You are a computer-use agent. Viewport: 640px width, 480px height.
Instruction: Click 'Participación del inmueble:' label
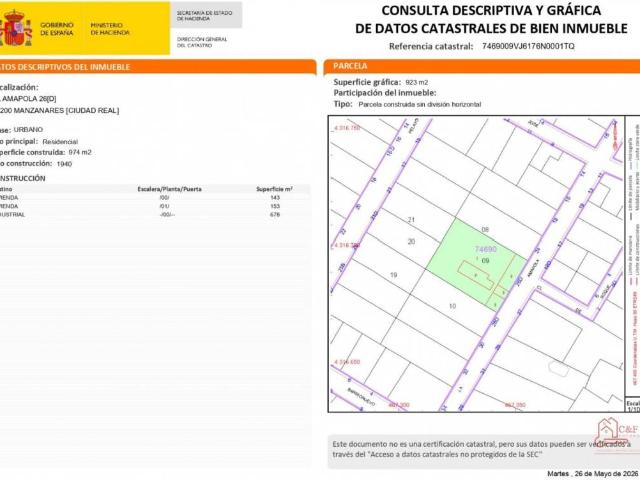(385, 93)
